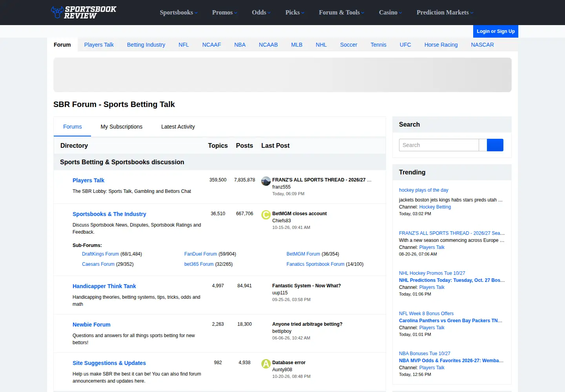This screenshot has height=392, width=565.
Task: Click into the Search input field
Action: (x=439, y=145)
